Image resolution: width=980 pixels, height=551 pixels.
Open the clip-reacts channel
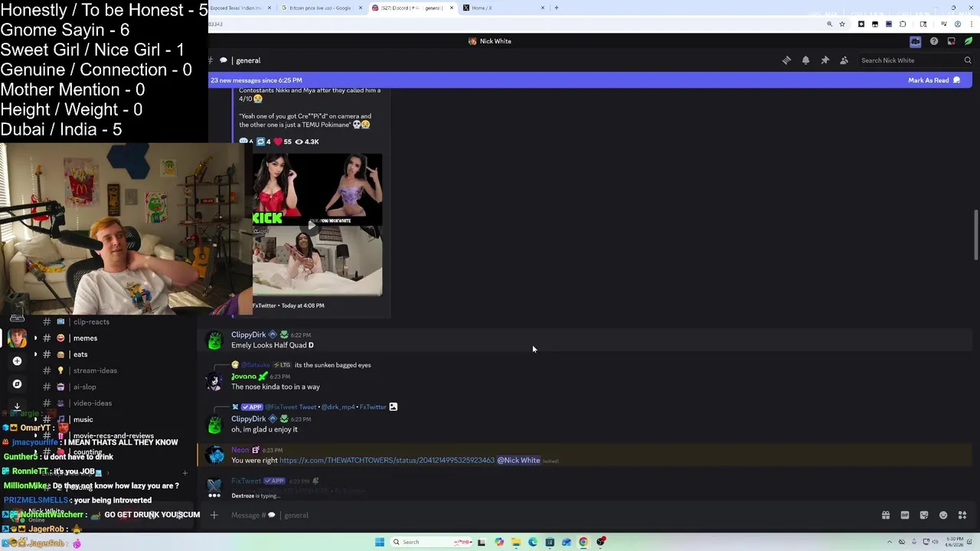click(x=91, y=322)
